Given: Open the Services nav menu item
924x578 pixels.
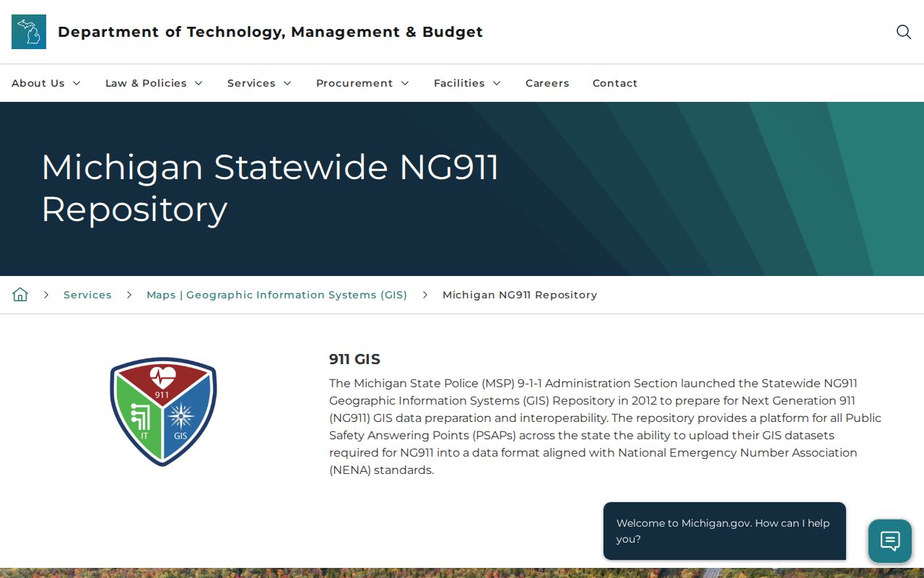Looking at the screenshot, I should click(251, 83).
